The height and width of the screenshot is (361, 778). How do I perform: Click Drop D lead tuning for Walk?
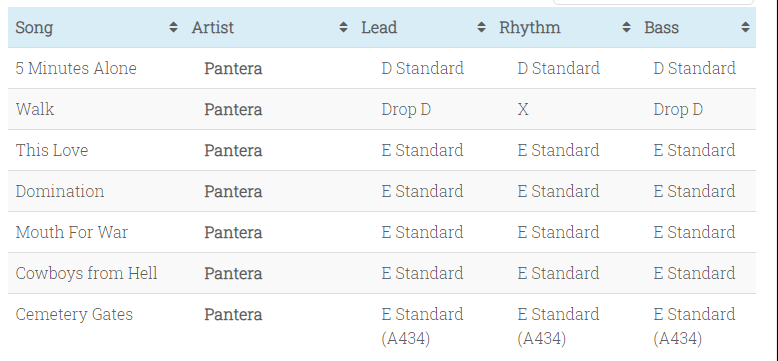[406, 109]
